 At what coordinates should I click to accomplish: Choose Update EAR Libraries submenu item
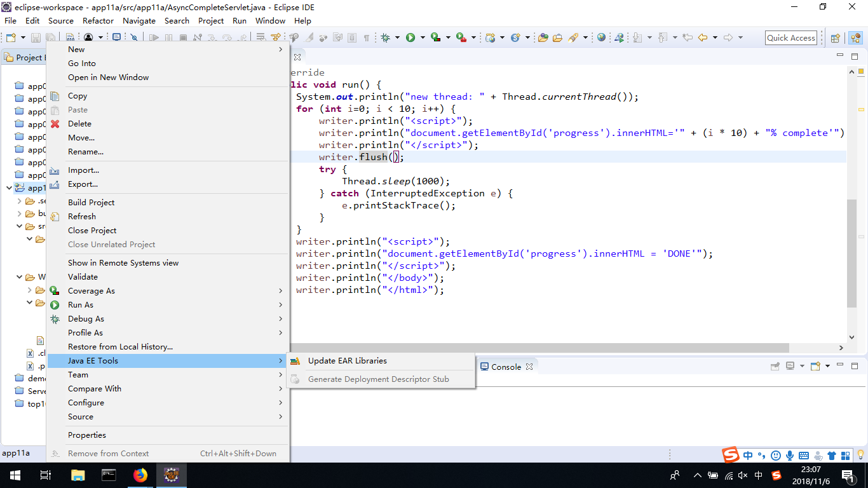pos(381,360)
